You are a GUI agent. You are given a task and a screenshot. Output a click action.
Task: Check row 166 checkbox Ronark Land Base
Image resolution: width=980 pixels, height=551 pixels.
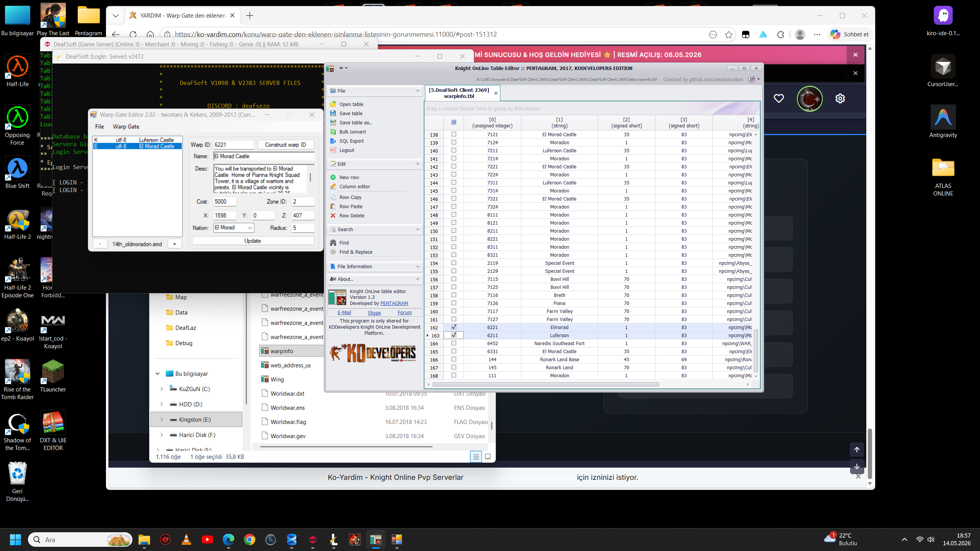(x=454, y=359)
